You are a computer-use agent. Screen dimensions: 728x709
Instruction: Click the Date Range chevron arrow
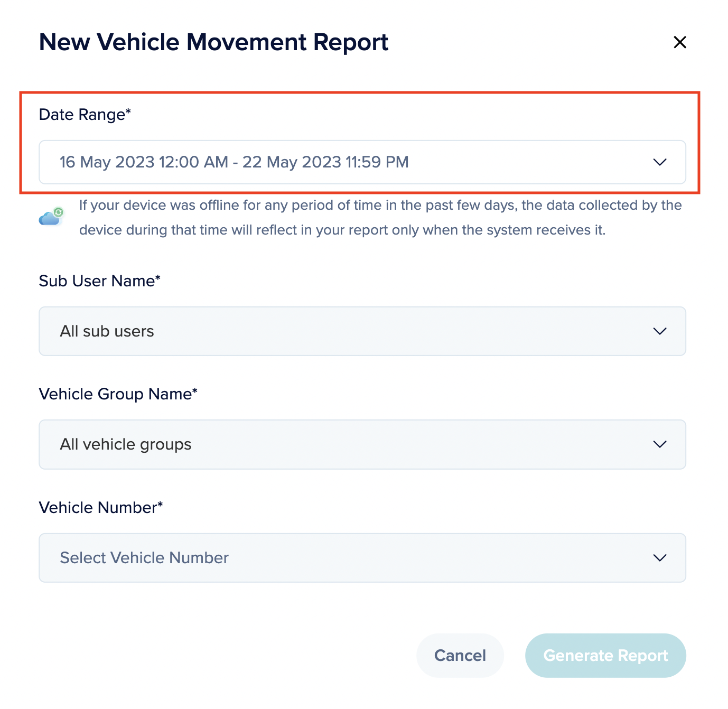click(x=659, y=162)
